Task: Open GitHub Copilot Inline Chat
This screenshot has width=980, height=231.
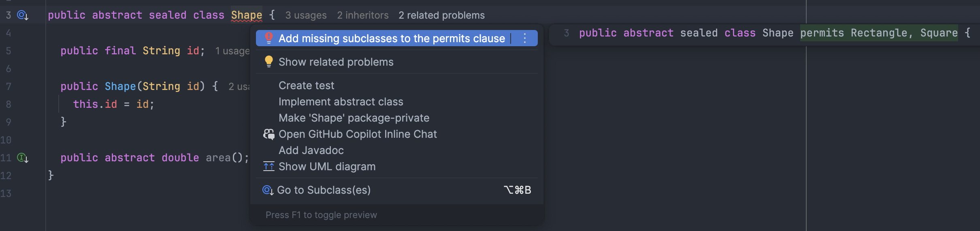Action: (x=358, y=134)
